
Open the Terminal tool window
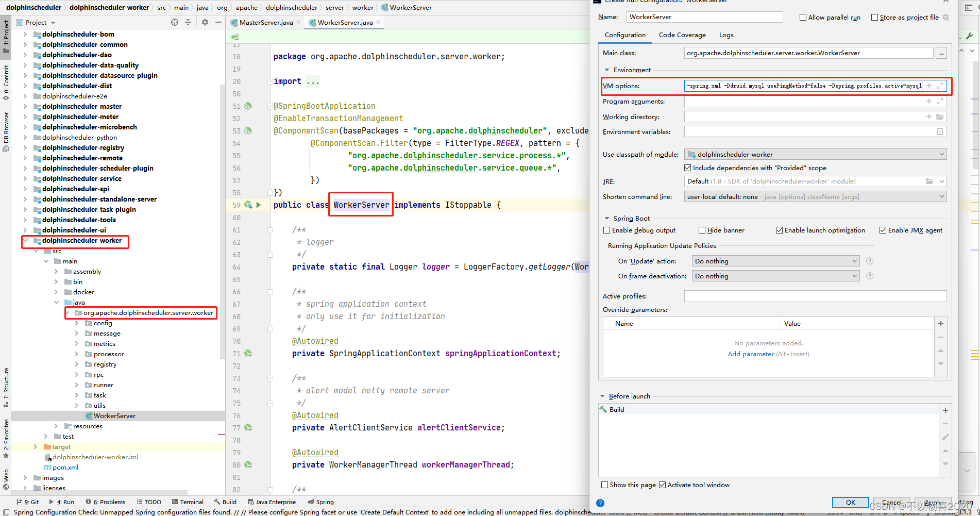[x=188, y=502]
